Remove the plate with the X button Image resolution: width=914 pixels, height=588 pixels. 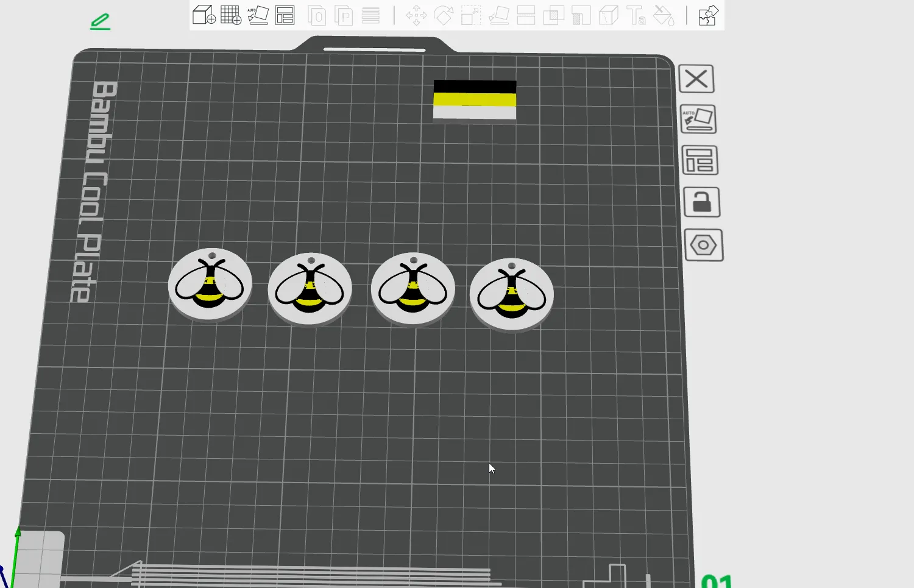tap(696, 79)
